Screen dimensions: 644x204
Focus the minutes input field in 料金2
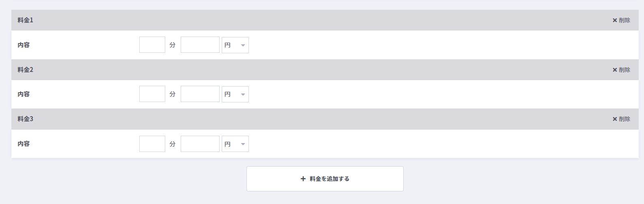click(x=152, y=94)
